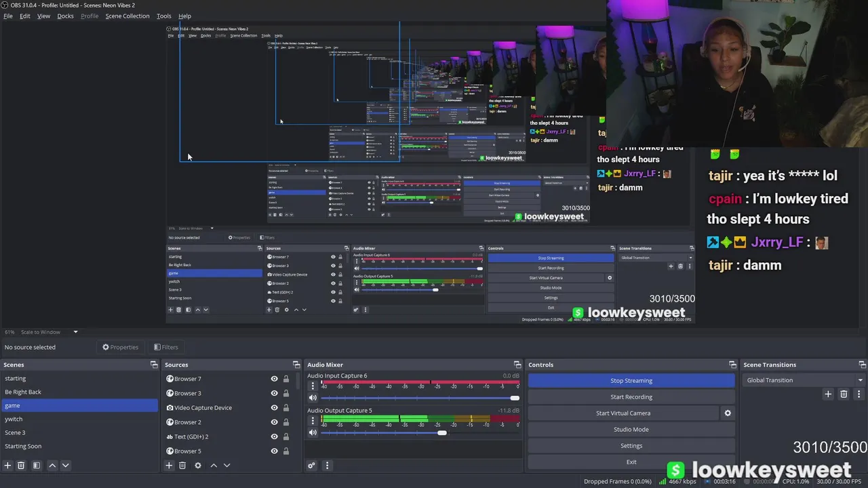Open Settings from Controls dock
This screenshot has height=488, width=868.
631,445
